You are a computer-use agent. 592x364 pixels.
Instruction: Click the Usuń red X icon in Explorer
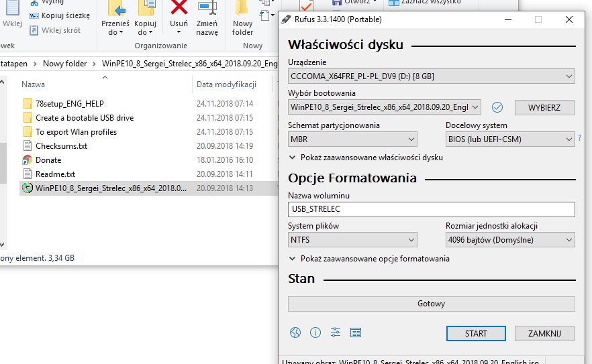tap(179, 8)
